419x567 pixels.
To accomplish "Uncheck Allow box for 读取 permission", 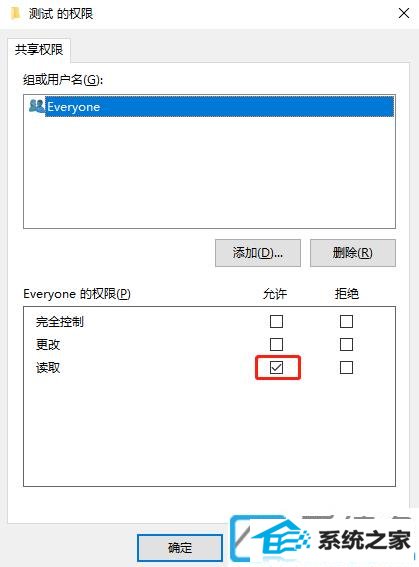I will 277,368.
